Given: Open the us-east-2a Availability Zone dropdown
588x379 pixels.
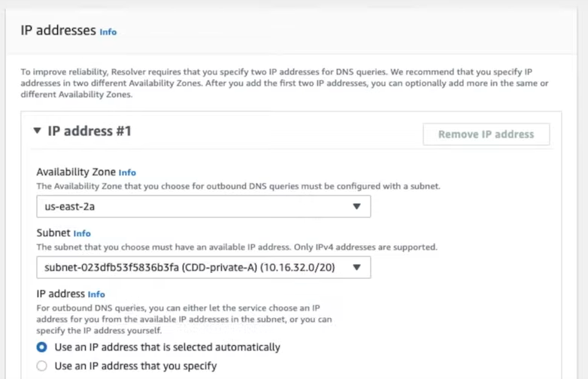Looking at the screenshot, I should click(x=204, y=206).
